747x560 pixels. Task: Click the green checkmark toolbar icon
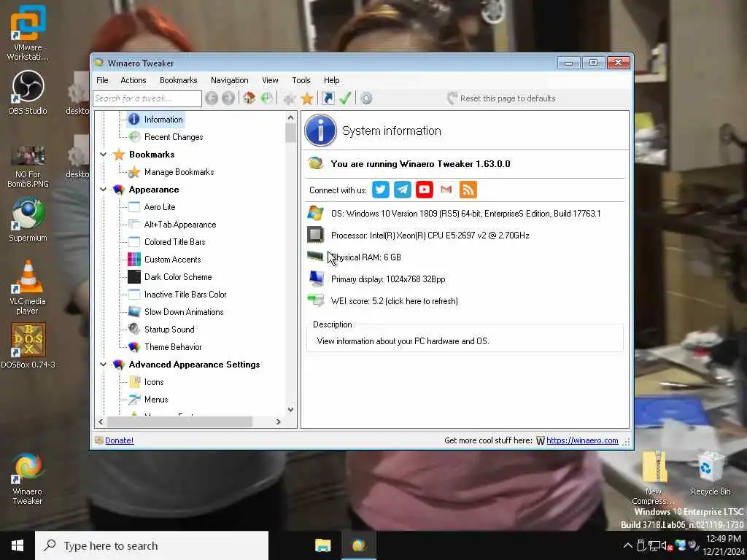click(345, 98)
